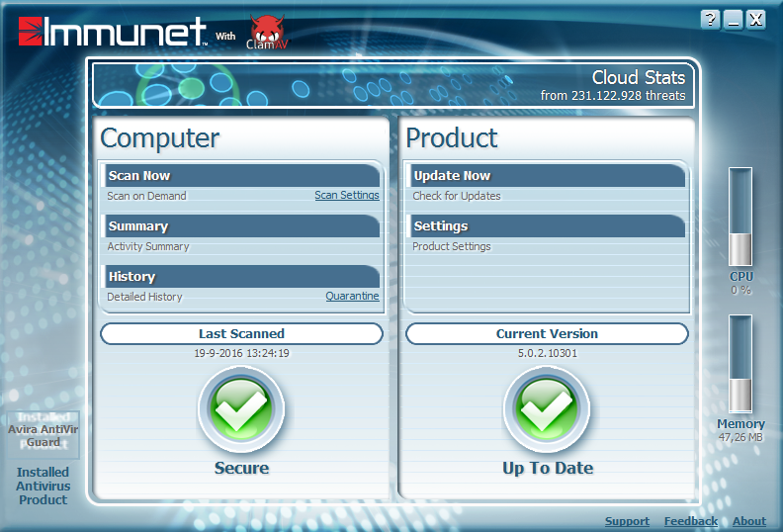Image resolution: width=783 pixels, height=532 pixels.
Task: Open the Support link
Action: point(627,521)
